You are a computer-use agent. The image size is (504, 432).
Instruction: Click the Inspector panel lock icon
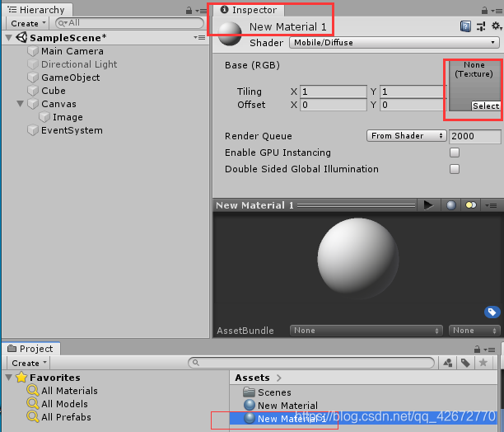coord(484,11)
